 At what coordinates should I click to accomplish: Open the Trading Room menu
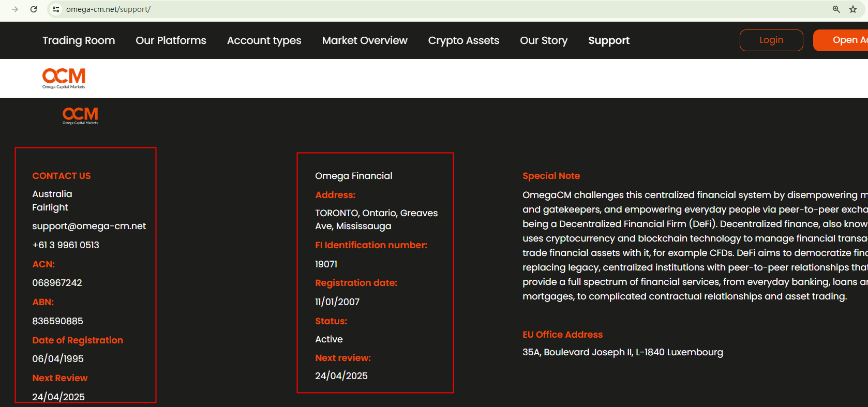click(79, 40)
